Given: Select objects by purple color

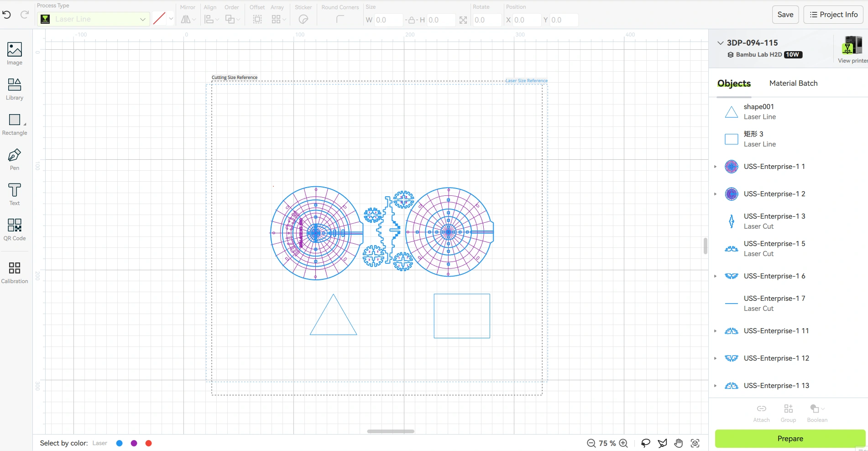Looking at the screenshot, I should pyautogui.click(x=134, y=443).
